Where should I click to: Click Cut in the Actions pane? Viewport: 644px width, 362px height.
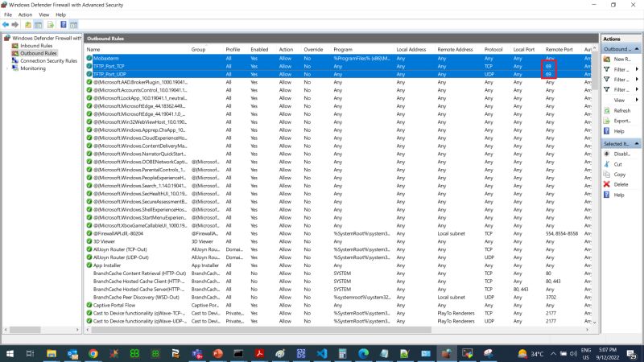[617, 164]
